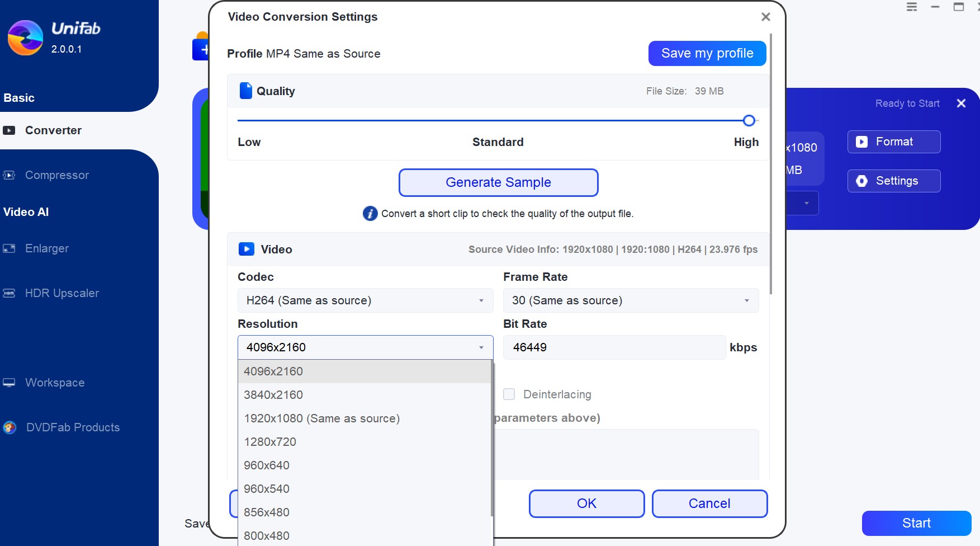Click the Settings gear button icon
The height and width of the screenshot is (546, 980).
tap(862, 181)
